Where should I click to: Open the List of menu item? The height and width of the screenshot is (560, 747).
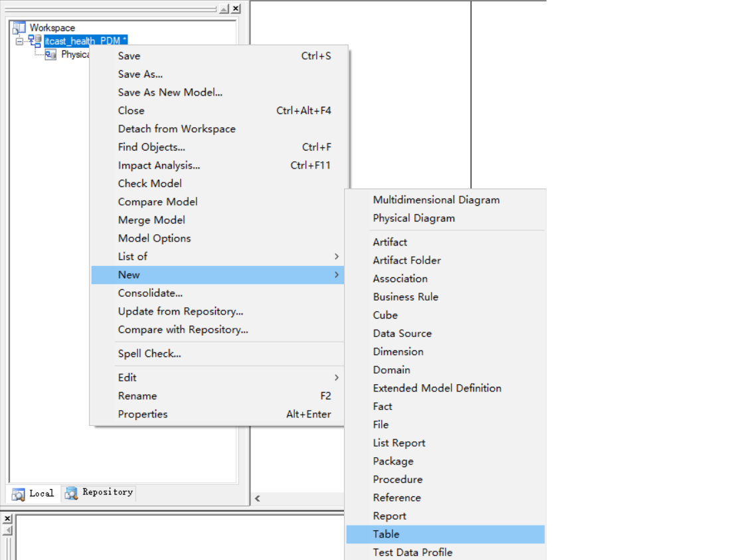[218, 257]
